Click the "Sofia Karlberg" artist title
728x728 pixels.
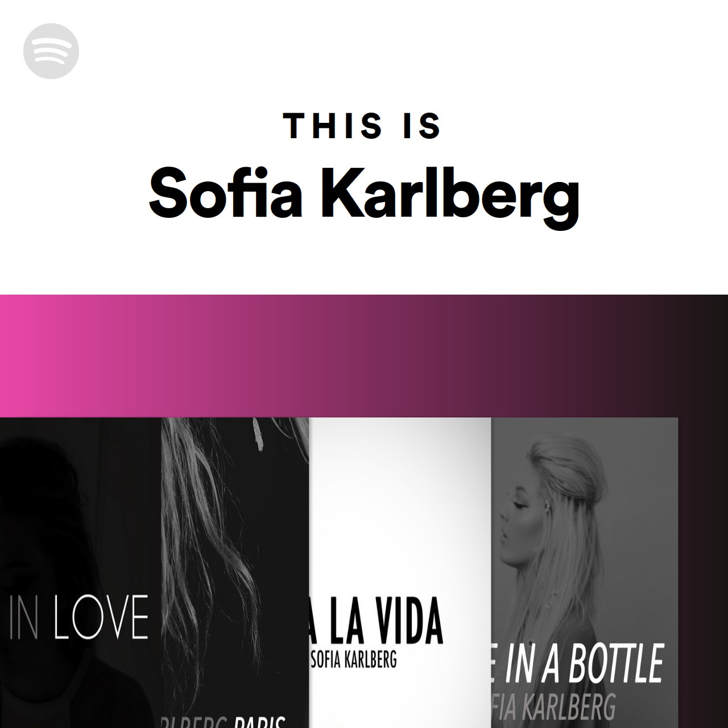364,193
